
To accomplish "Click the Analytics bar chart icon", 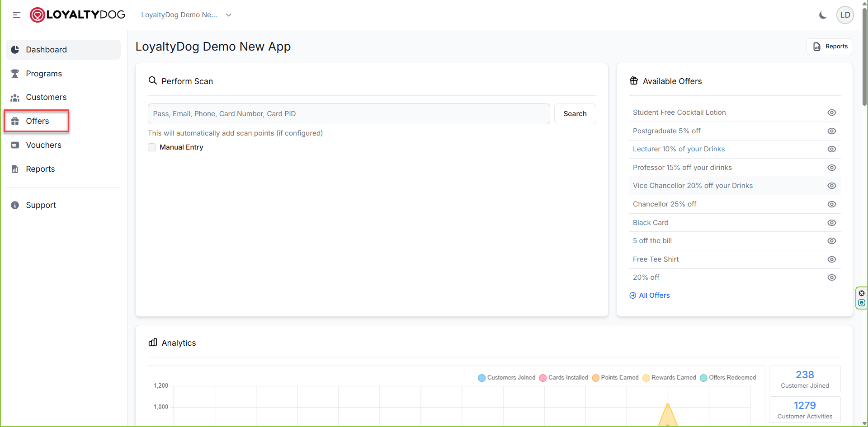I will [153, 342].
